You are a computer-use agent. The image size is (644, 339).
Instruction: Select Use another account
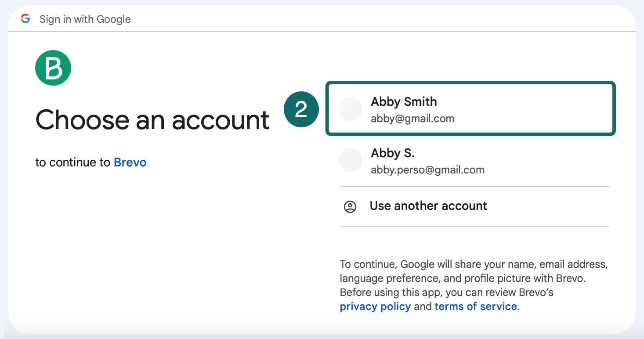point(428,206)
